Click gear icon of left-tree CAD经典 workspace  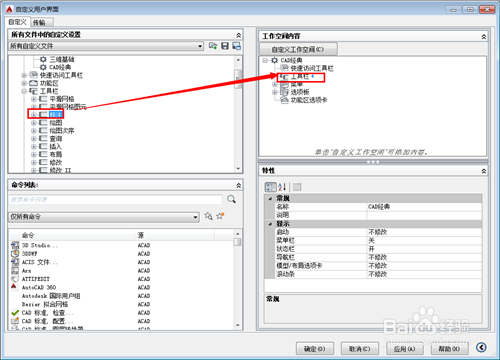click(43, 67)
